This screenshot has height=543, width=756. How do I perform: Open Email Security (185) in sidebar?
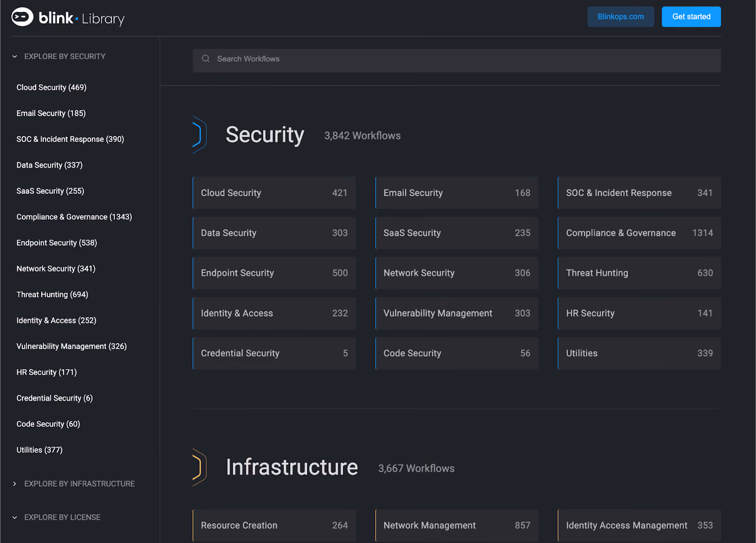click(51, 113)
